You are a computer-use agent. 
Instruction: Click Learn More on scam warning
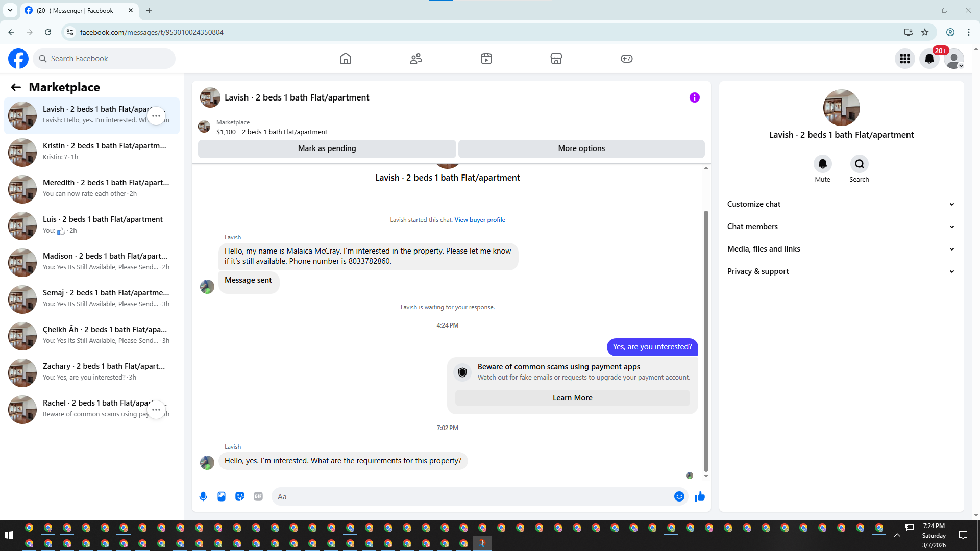tap(572, 398)
